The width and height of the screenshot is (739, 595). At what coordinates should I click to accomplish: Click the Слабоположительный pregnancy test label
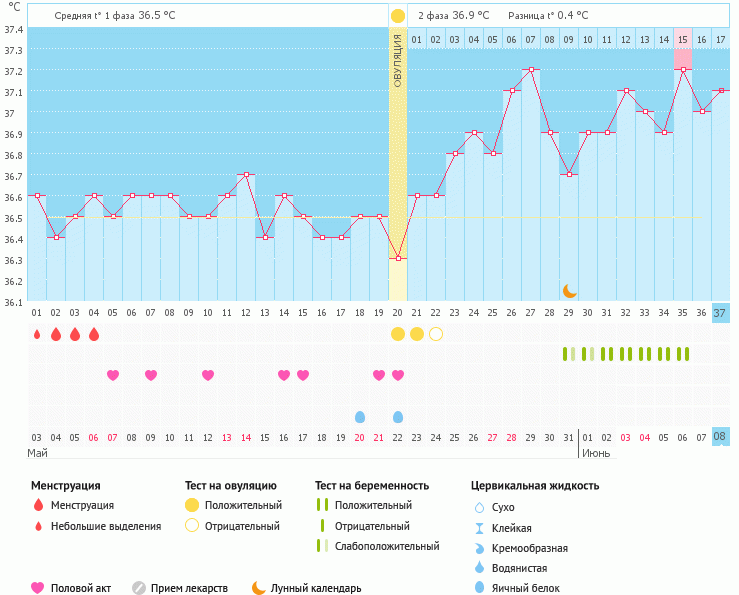387,546
